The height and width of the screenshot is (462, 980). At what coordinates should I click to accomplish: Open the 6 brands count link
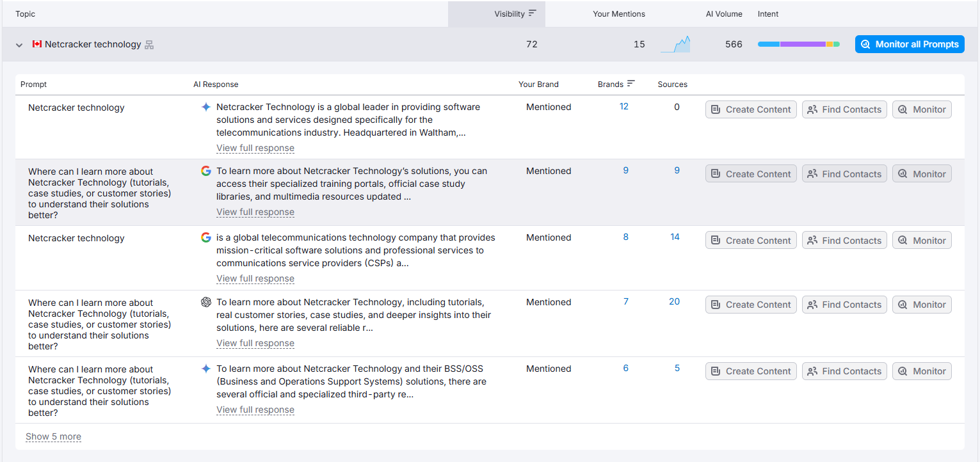point(626,368)
